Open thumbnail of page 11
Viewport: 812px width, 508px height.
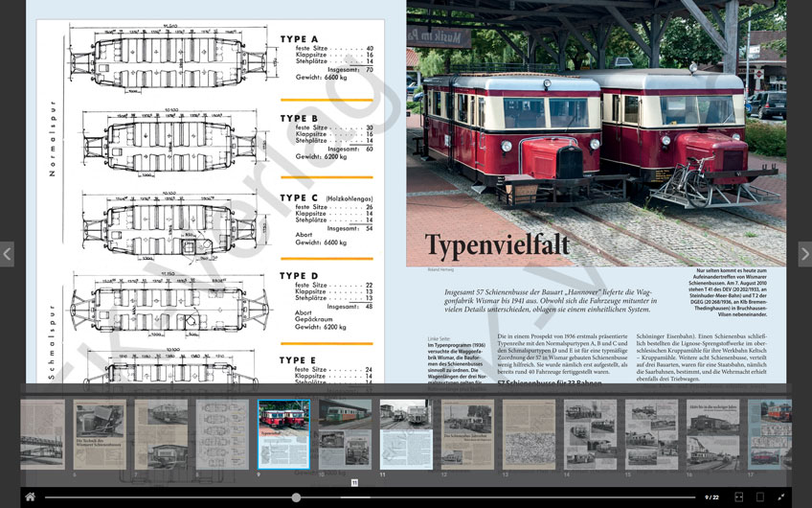[x=407, y=434]
